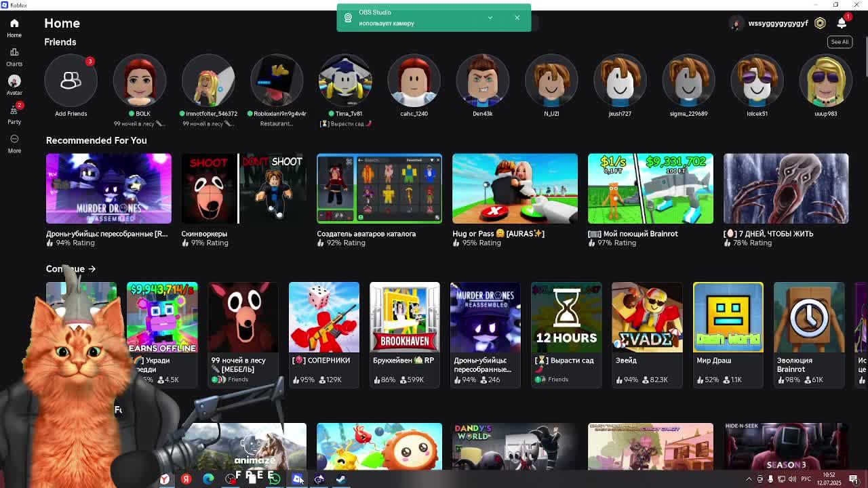Show hidden tray icons chevron
This screenshot has width=868, height=488.
[x=749, y=479]
